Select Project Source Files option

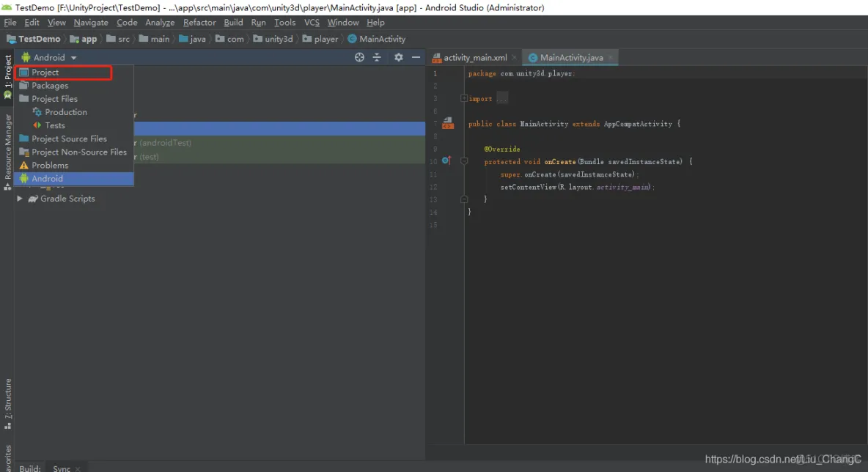point(73,139)
